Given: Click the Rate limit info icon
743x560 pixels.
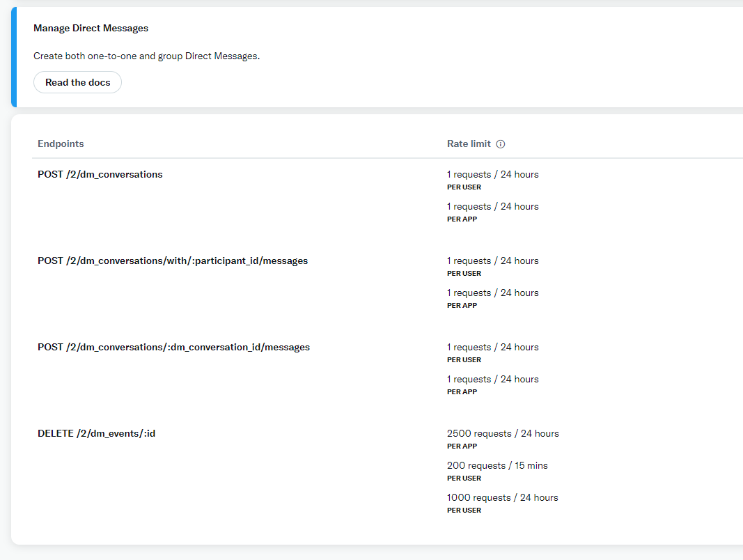Looking at the screenshot, I should (501, 143).
